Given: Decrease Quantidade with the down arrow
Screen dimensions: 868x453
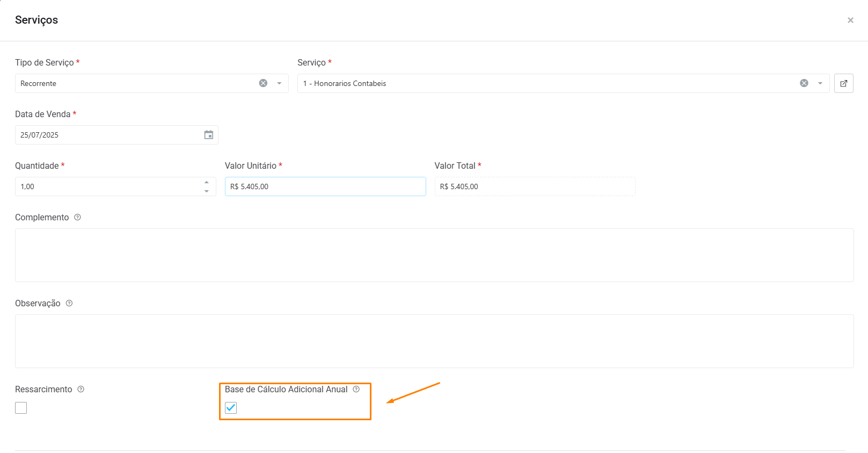Looking at the screenshot, I should click(207, 191).
